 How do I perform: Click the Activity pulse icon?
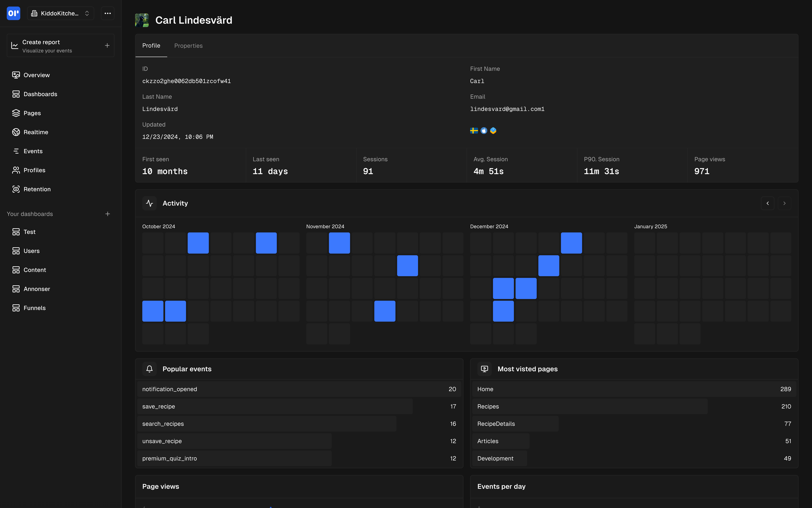pyautogui.click(x=149, y=203)
